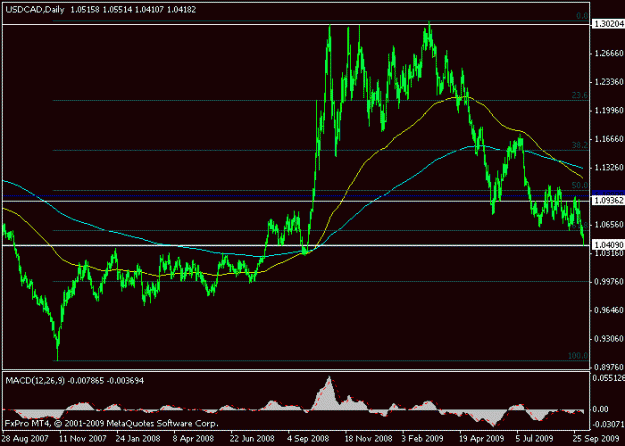Click the tall MACD histogram peak
The height and width of the screenshot is (446, 625).
tap(329, 393)
